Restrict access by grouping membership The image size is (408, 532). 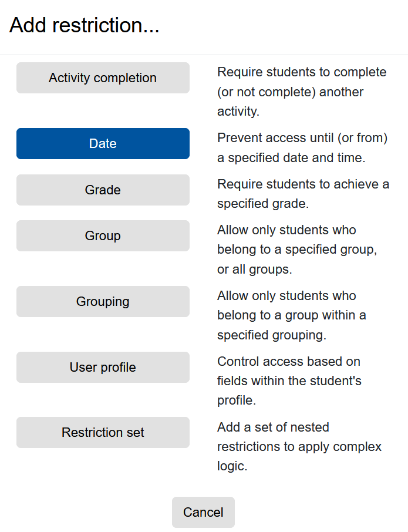tap(103, 301)
